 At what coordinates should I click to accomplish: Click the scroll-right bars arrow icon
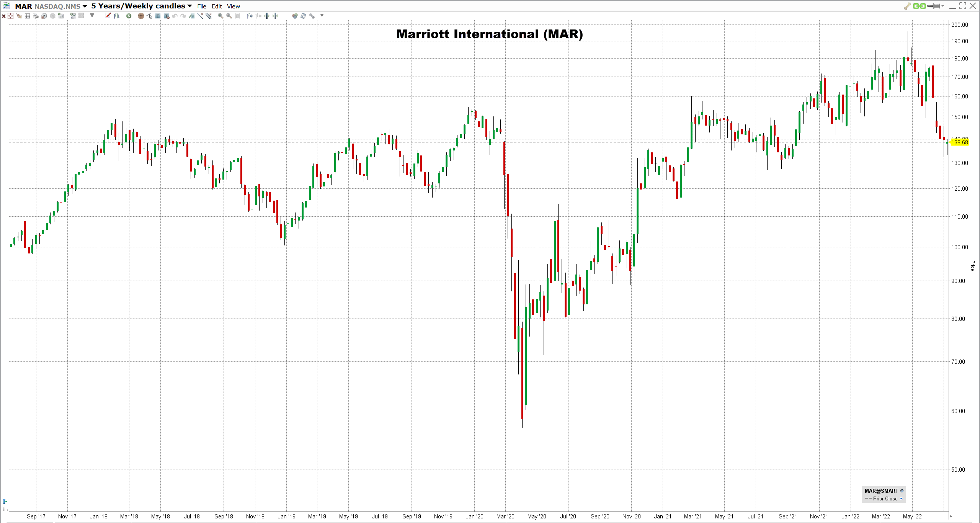(x=250, y=16)
